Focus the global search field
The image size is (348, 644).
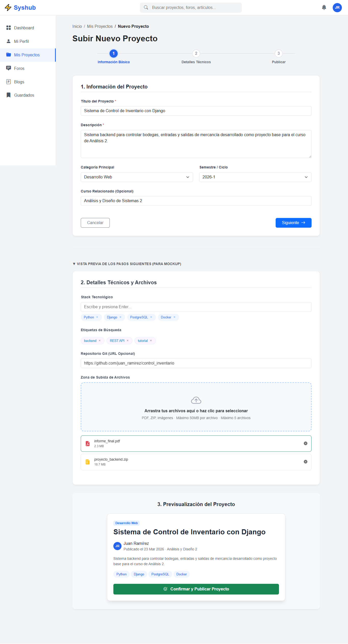(x=191, y=8)
